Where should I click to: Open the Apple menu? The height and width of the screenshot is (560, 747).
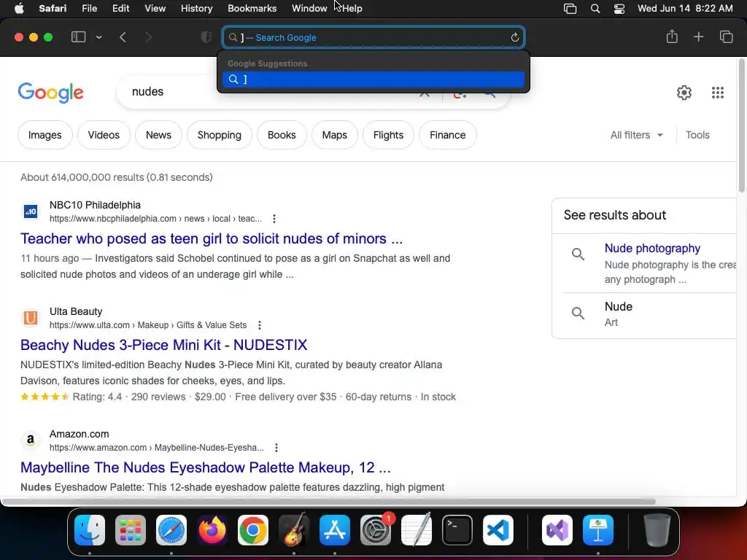(19, 8)
